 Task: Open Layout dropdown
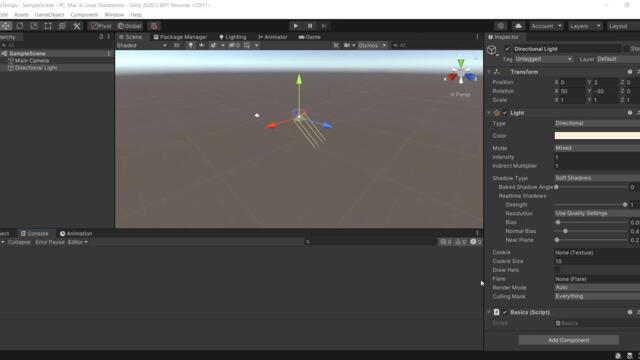coord(623,26)
